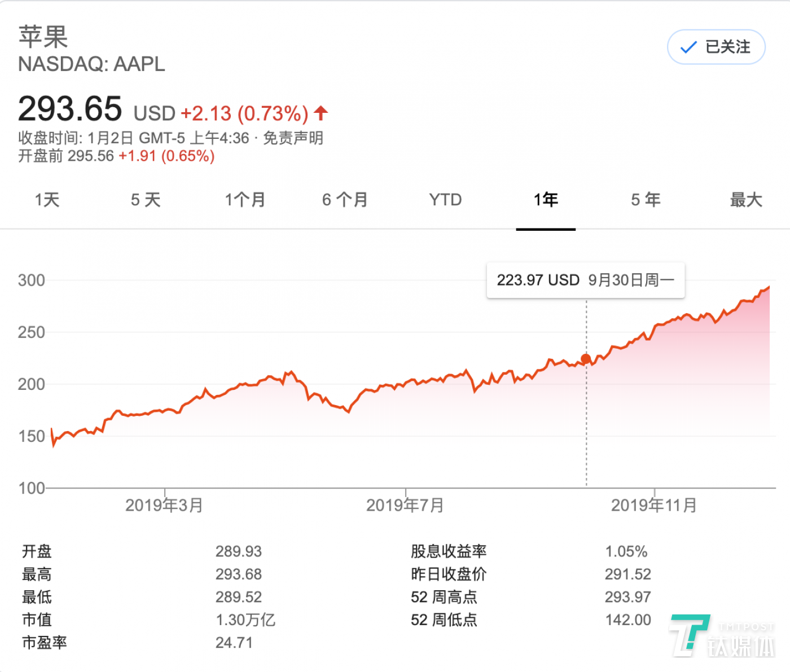The height and width of the screenshot is (672, 790).
Task: Click the 52 周高点 value 293.97
Action: coord(628,597)
